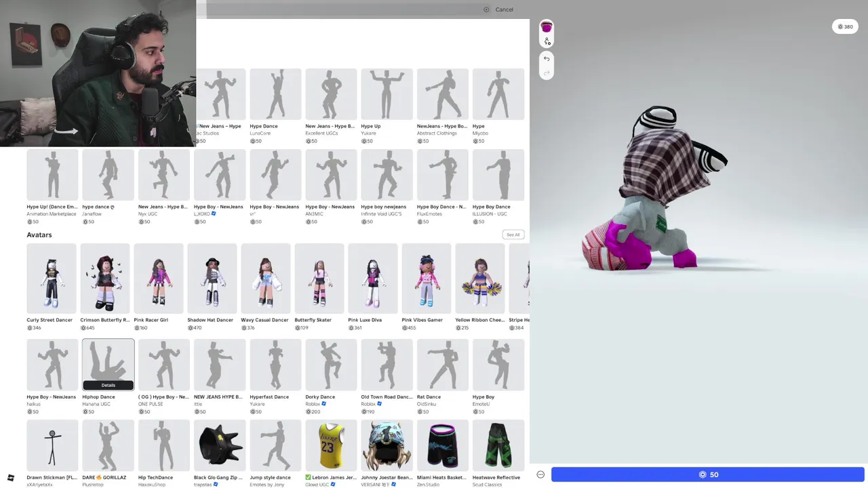The width and height of the screenshot is (868, 488).
Task: Buy the item for 50 Robux
Action: point(708,474)
